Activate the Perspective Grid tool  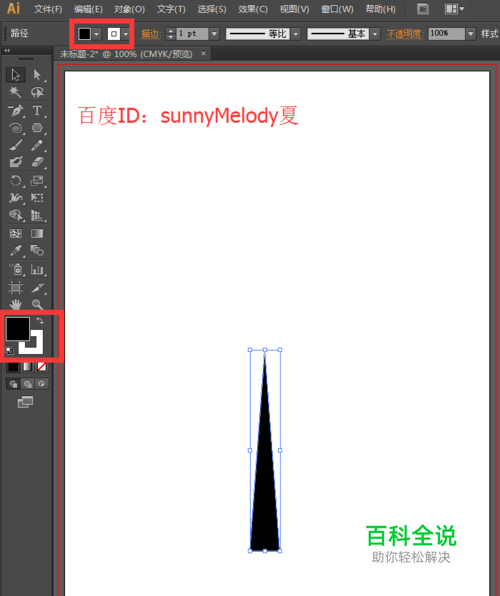[x=37, y=215]
